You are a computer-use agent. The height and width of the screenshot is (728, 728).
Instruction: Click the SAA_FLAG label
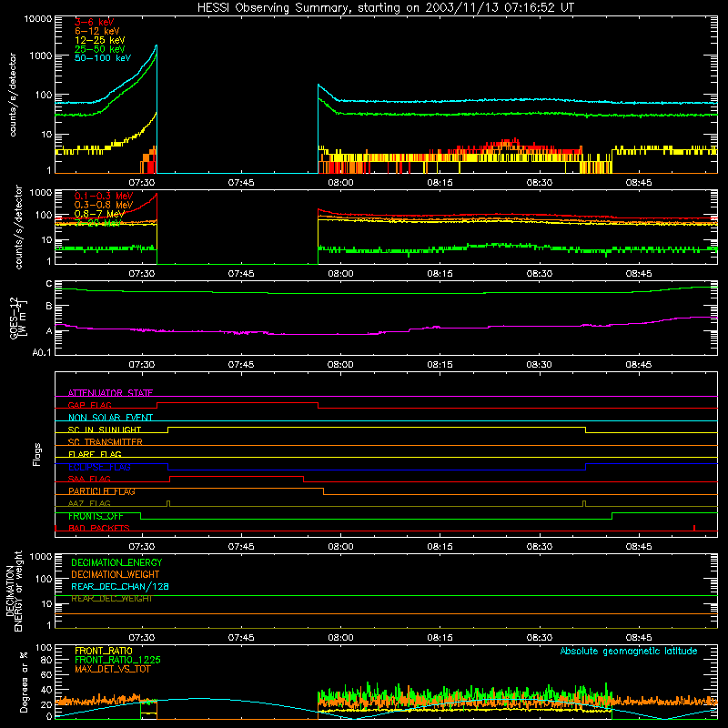[89, 479]
